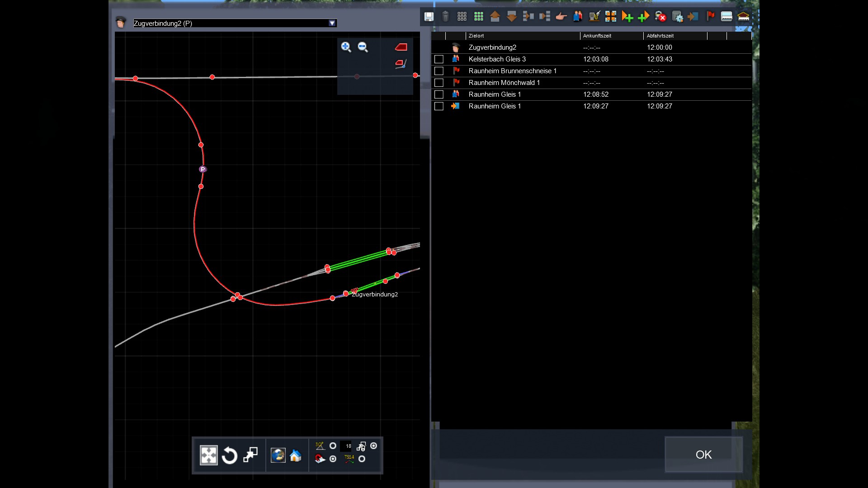Click the purple P marker on track
868x488 pixels.
(203, 169)
